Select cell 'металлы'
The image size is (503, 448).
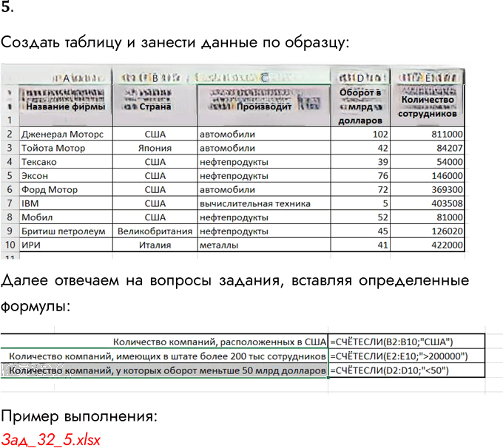tap(264, 245)
